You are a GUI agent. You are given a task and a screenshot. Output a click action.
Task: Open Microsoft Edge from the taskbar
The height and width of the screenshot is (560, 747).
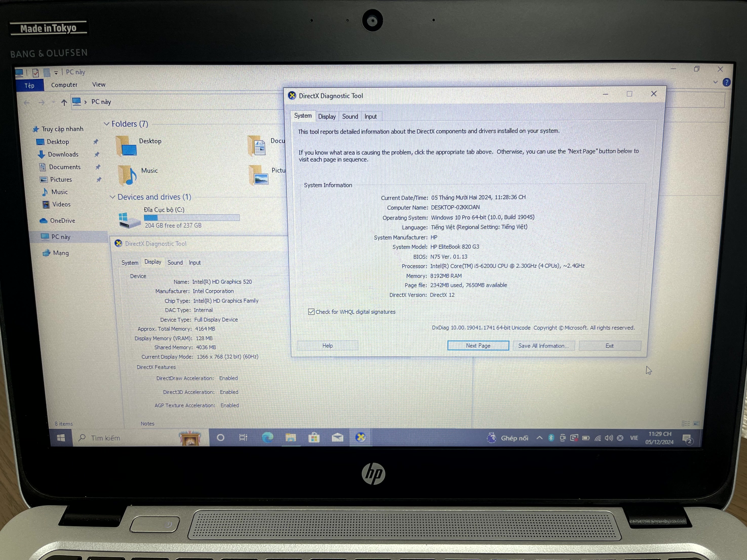268,438
